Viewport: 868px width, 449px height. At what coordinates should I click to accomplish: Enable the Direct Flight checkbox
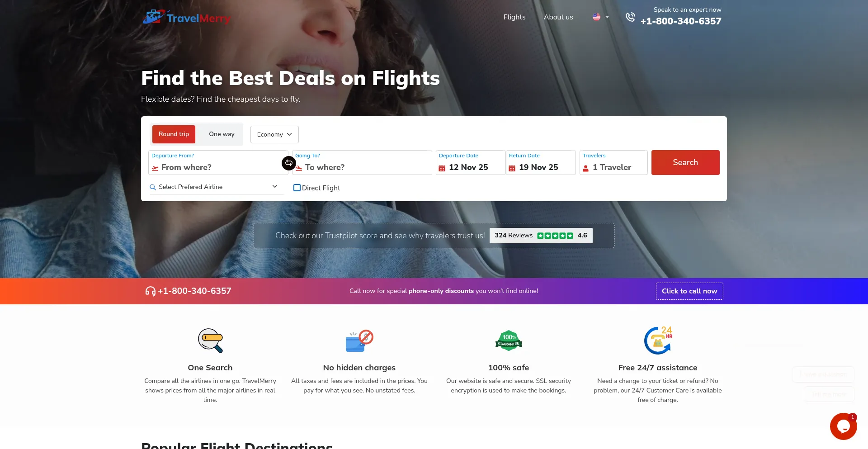point(297,188)
